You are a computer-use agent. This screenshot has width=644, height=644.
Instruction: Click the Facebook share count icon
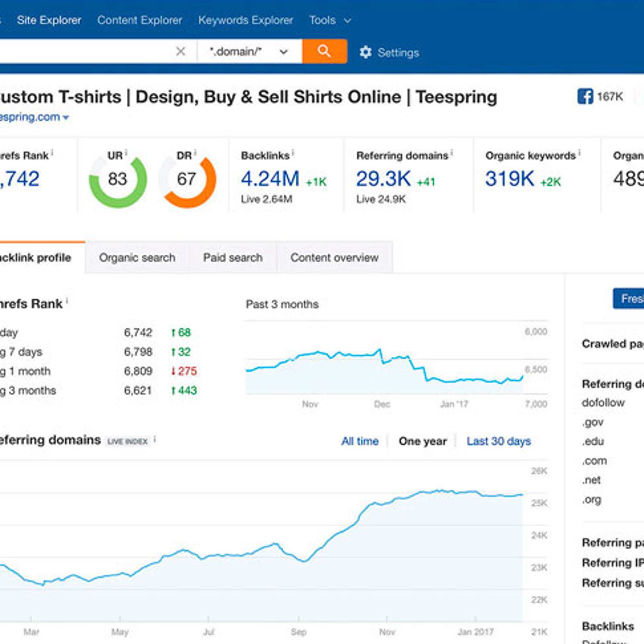coord(585,97)
